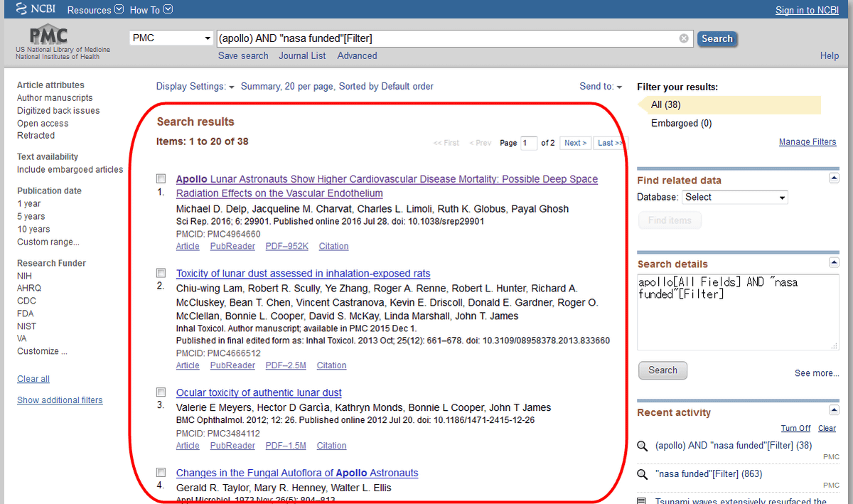Select the Retracted filter
The height and width of the screenshot is (504, 853).
click(36, 136)
